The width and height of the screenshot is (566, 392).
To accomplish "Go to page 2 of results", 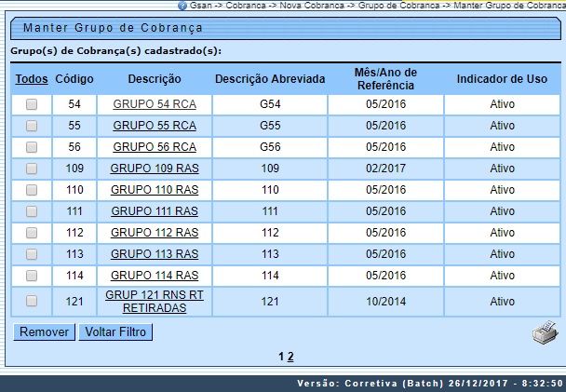I will tap(290, 357).
